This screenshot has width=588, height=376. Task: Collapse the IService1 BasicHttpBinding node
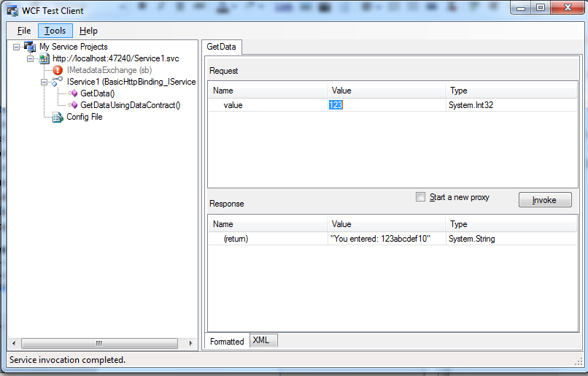click(44, 82)
